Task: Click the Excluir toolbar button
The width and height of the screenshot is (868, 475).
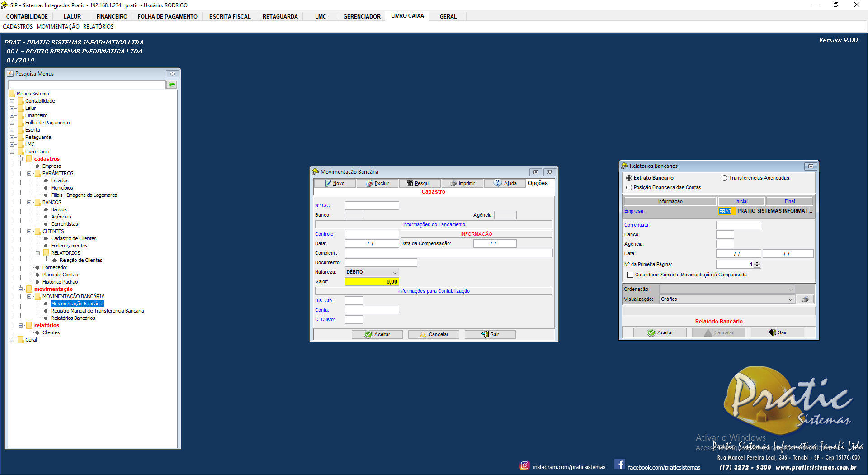Action: [x=377, y=183]
